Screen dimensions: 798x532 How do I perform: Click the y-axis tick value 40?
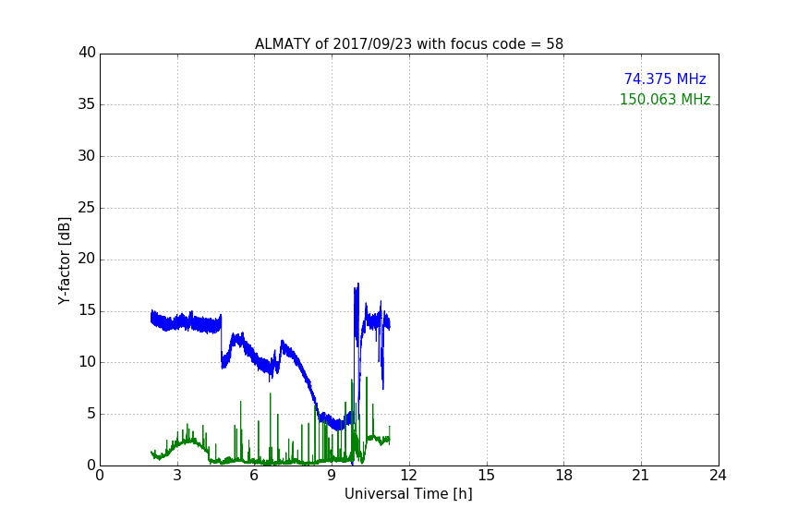87,53
